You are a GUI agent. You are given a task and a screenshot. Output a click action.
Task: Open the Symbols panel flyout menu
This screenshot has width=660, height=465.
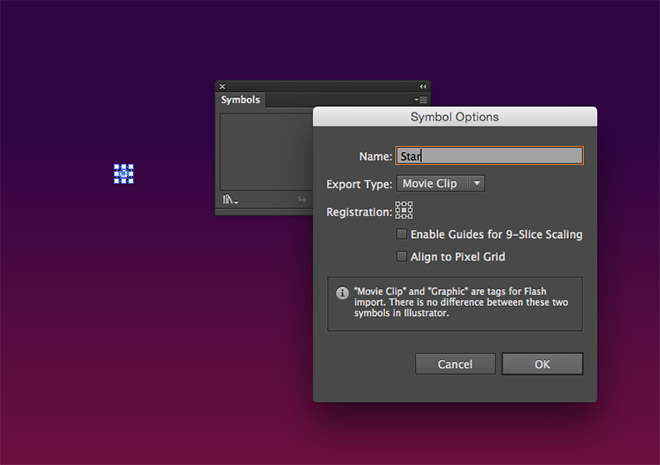(x=420, y=100)
